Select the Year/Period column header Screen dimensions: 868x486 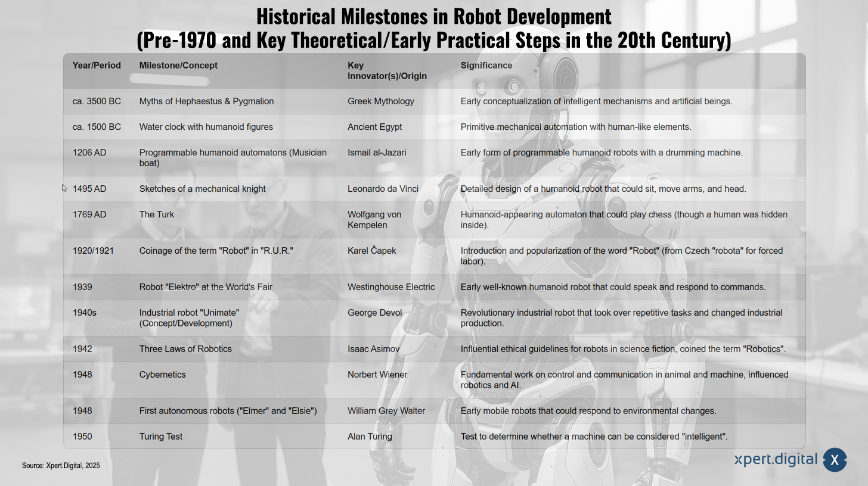click(x=97, y=66)
